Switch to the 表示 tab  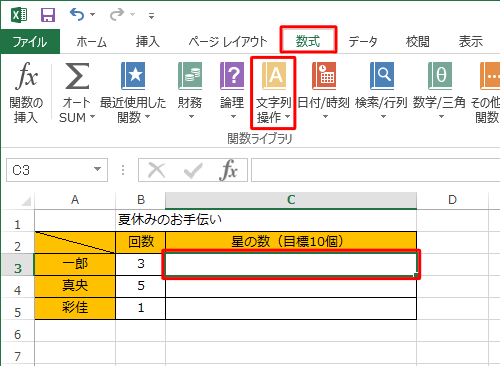[471, 42]
